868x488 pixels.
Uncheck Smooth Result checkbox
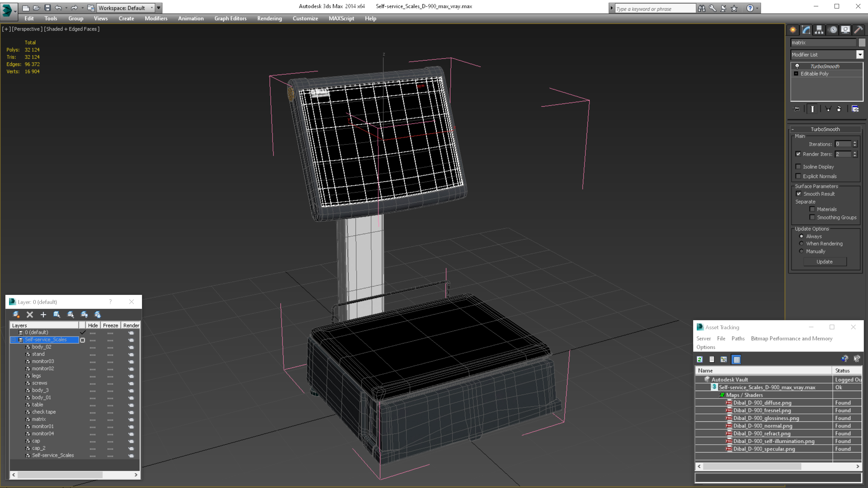click(x=799, y=194)
